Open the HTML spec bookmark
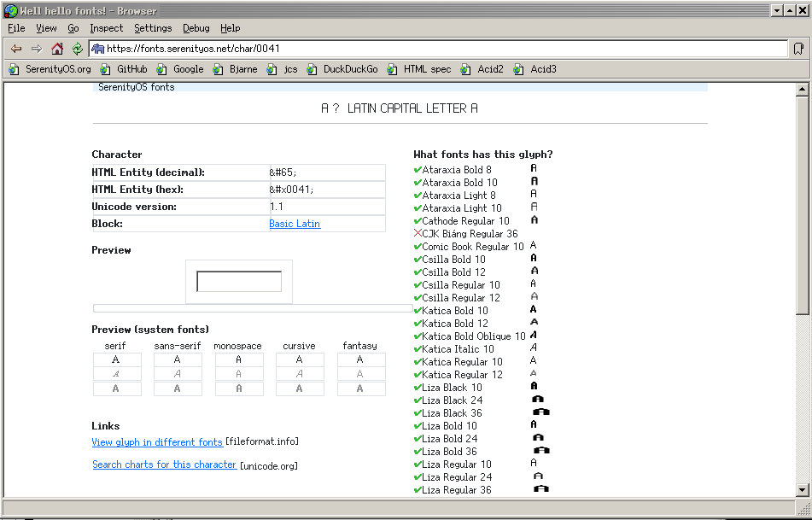 (420, 69)
